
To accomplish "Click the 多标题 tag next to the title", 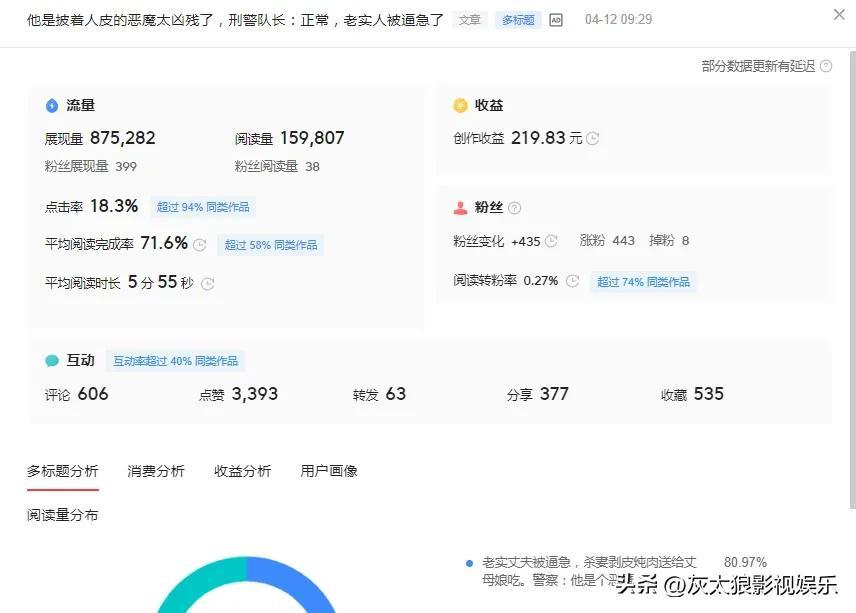I will click(x=518, y=20).
